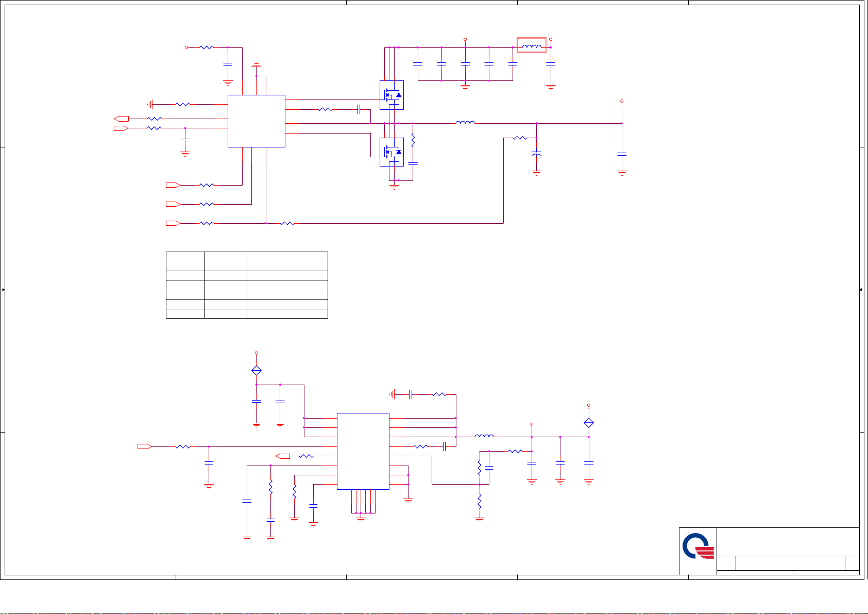
Task: Select the ground symbol above the upper IC
Action: click(256, 64)
